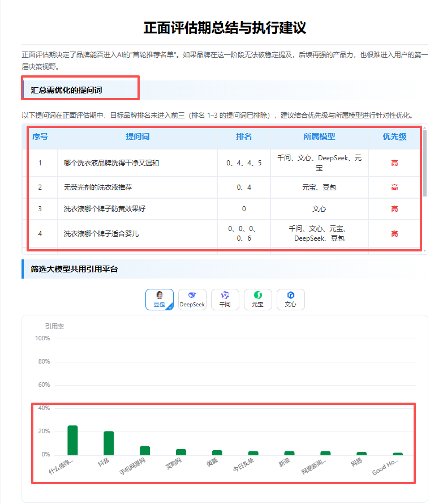Click the 抖音 bar in chart

(x=109, y=443)
